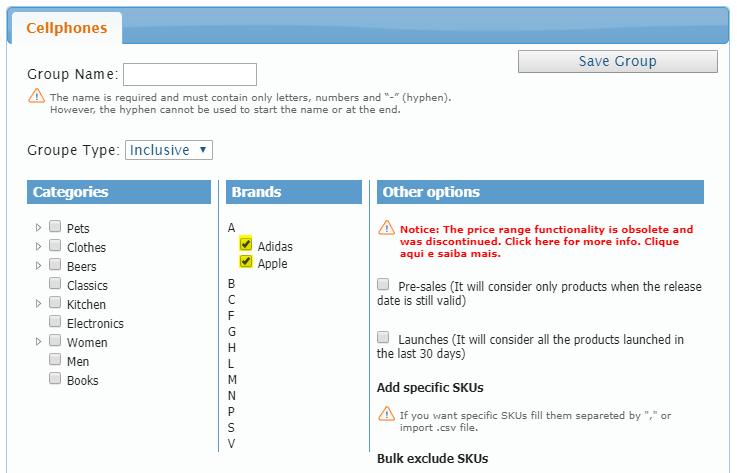Image resolution: width=737 pixels, height=473 pixels.
Task: Enable the Pre-sales option checkbox
Action: click(x=384, y=285)
